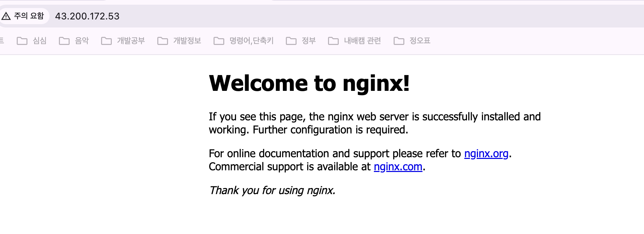Click the 주의 요함 site info chip
Viewport: 644px width, 234px height.
pyautogui.click(x=24, y=16)
